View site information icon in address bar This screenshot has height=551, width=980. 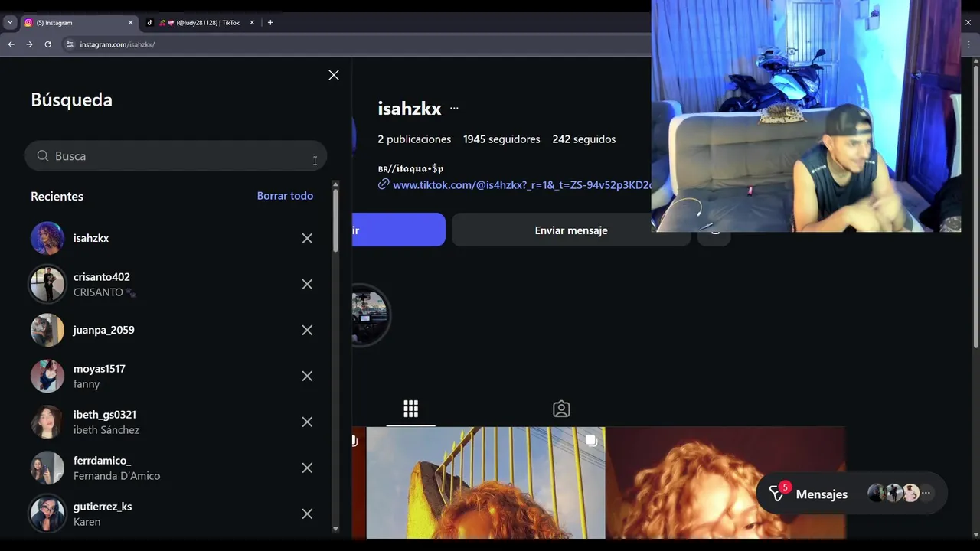tap(70, 44)
